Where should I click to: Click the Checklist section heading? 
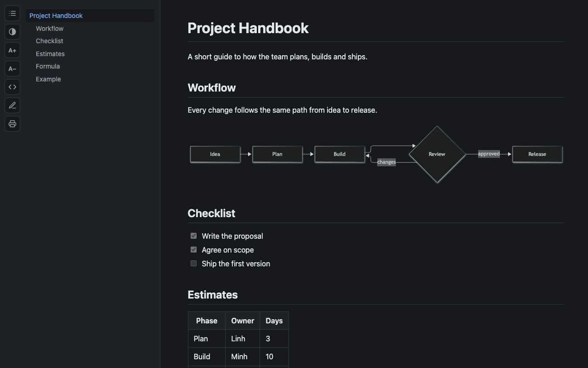pyautogui.click(x=211, y=213)
